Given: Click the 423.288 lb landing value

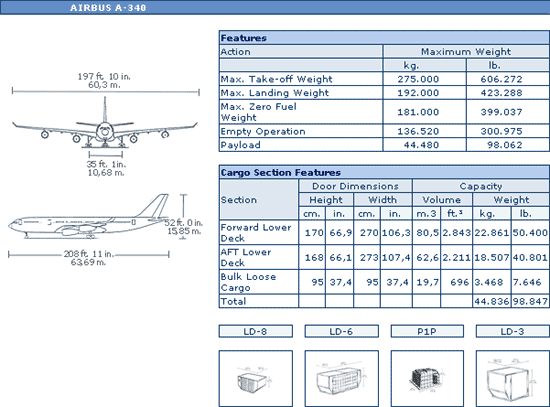Looking at the screenshot, I should point(501,93).
